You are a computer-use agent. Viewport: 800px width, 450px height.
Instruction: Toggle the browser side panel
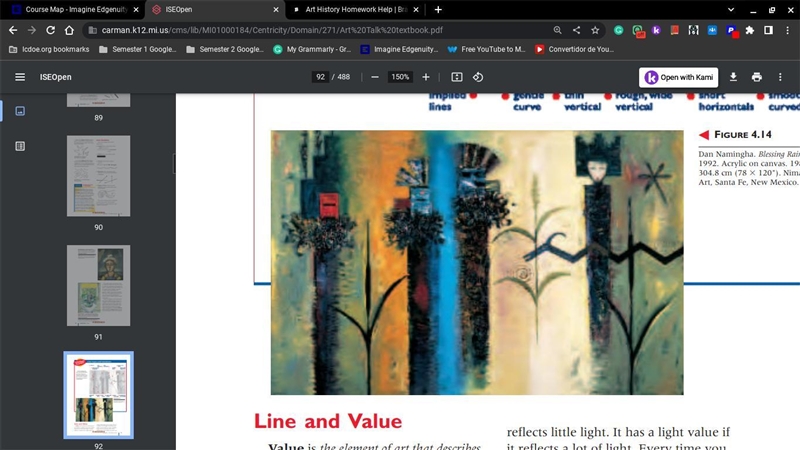[x=768, y=30]
